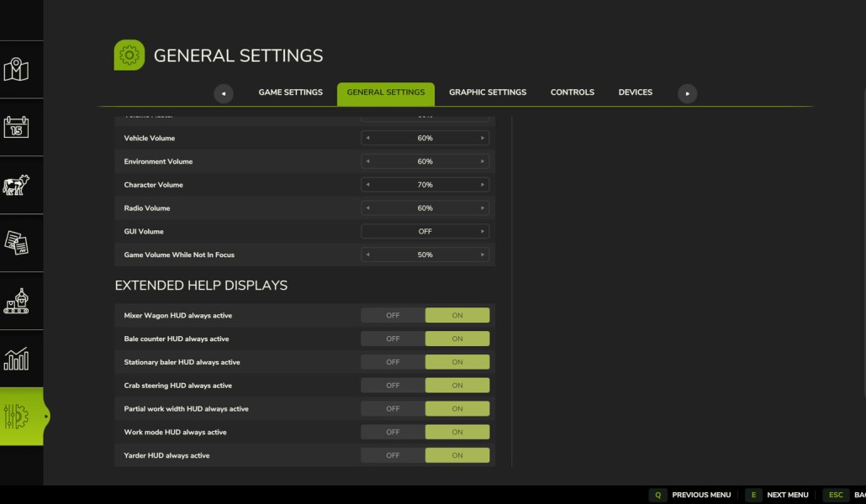Screen dimensions: 866x504
Task: Turn off Yarder HUD always active
Action: tap(393, 455)
